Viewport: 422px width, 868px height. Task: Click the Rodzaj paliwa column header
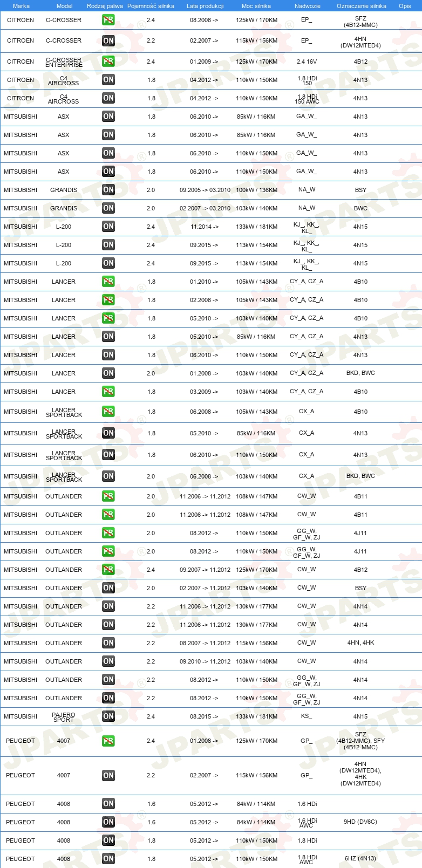[105, 6]
